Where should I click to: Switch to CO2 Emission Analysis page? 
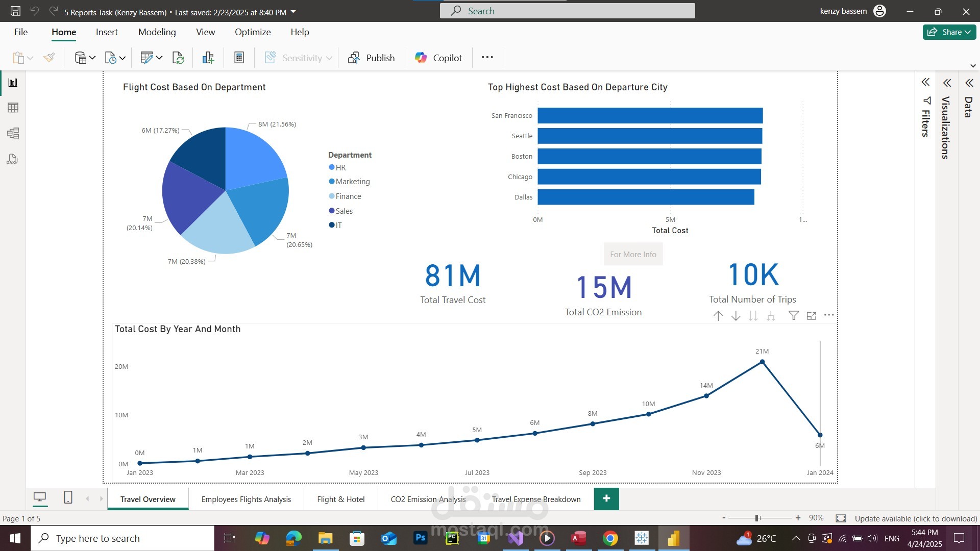[x=428, y=499]
